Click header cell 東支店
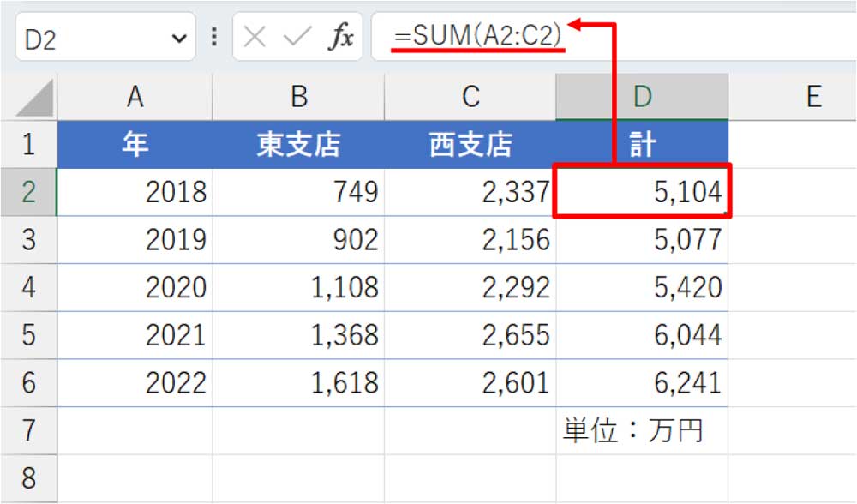 tap(298, 144)
